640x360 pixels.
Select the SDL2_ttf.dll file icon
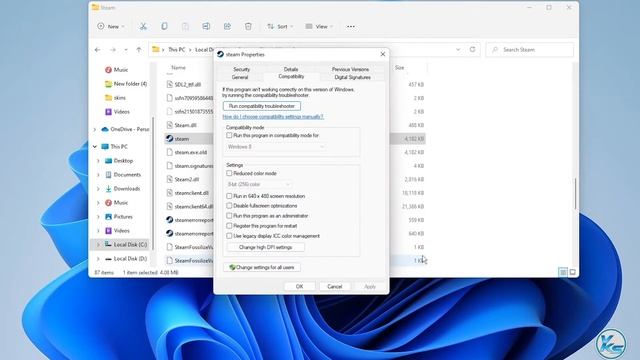point(169,84)
